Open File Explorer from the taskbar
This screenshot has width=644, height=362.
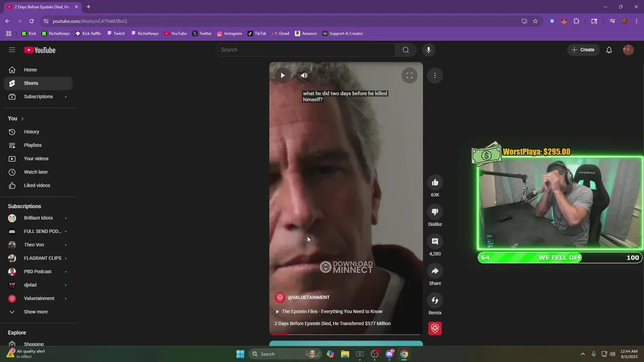point(345,354)
